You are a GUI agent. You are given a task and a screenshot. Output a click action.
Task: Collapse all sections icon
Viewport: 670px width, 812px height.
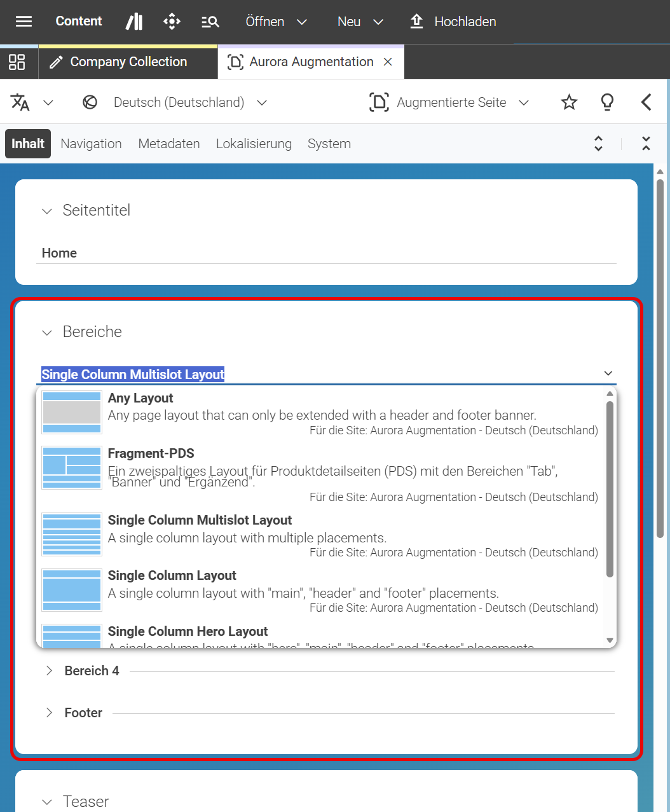[646, 143]
